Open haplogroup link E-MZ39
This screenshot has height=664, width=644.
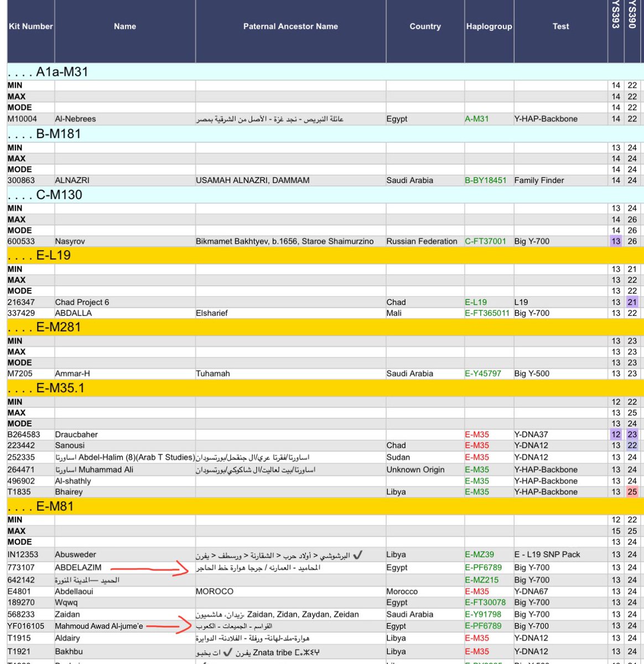tap(480, 554)
